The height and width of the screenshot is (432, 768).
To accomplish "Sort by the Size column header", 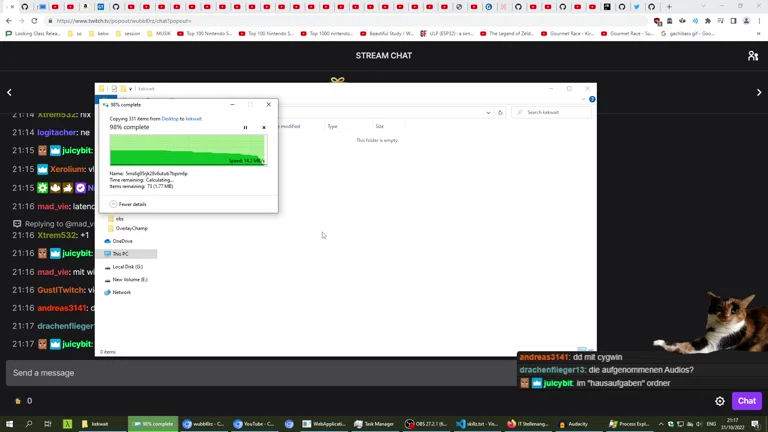I will (379, 126).
